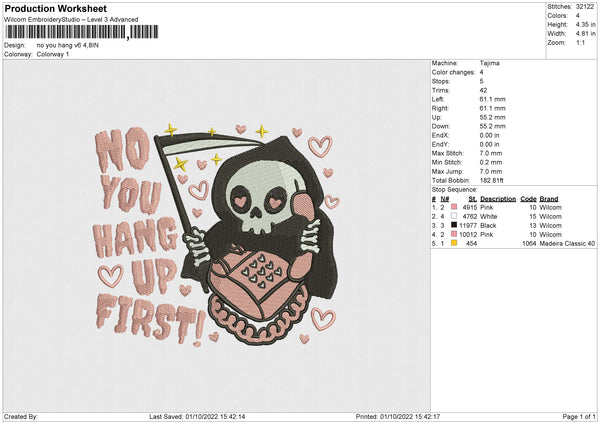Click stitch count '10012' in stop row 4
600x424 pixels.
(468, 235)
